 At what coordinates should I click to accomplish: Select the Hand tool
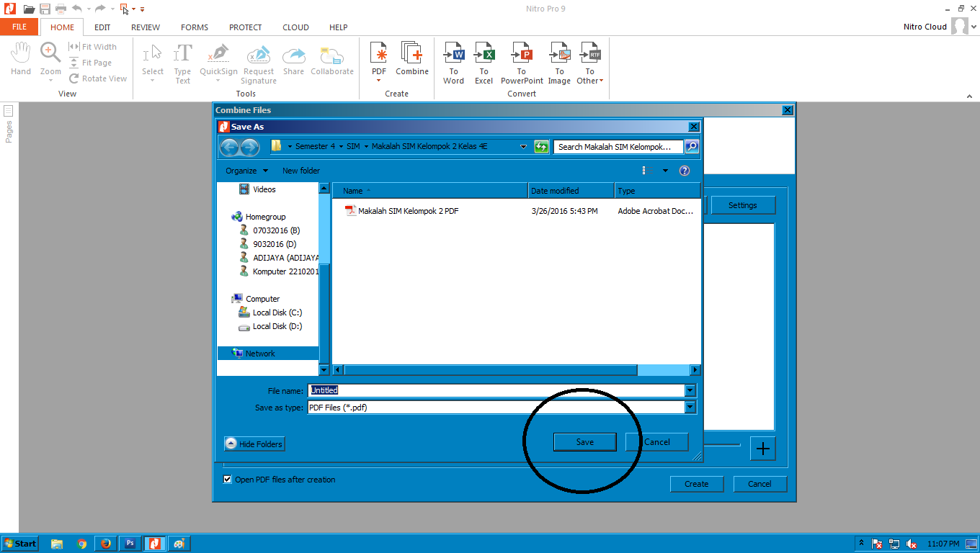[x=20, y=61]
